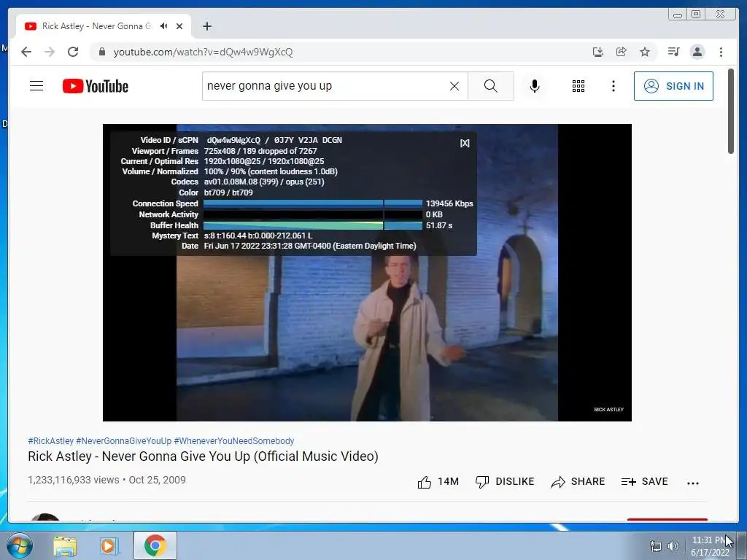Open the network tray icon
Screen dimensions: 747x560
pos(656,546)
